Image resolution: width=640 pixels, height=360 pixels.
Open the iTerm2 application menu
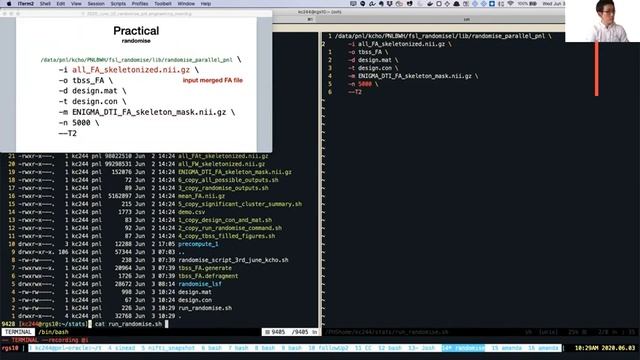coord(26,4)
